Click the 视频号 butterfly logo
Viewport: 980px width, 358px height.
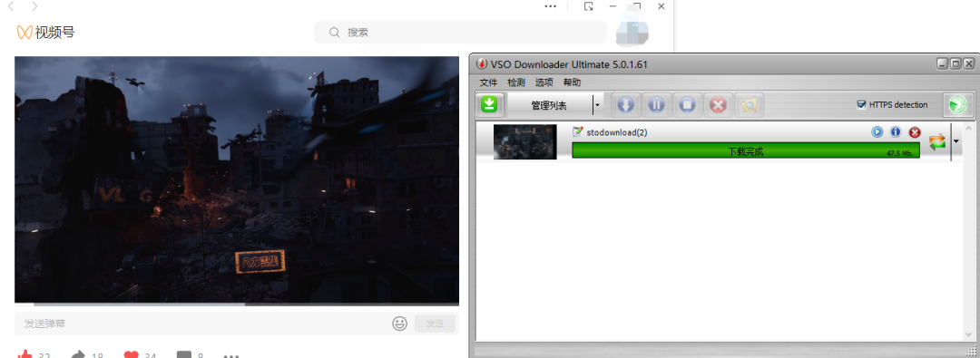point(24,32)
